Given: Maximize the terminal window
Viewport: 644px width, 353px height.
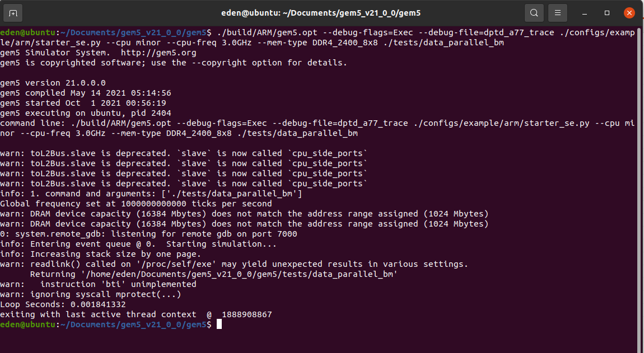Looking at the screenshot, I should [x=607, y=13].
